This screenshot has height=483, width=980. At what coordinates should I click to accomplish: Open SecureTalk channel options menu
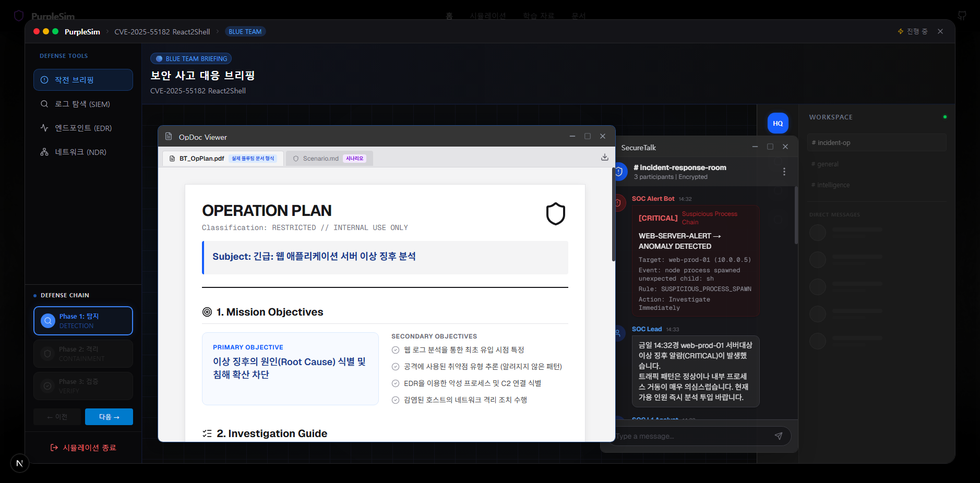[784, 172]
